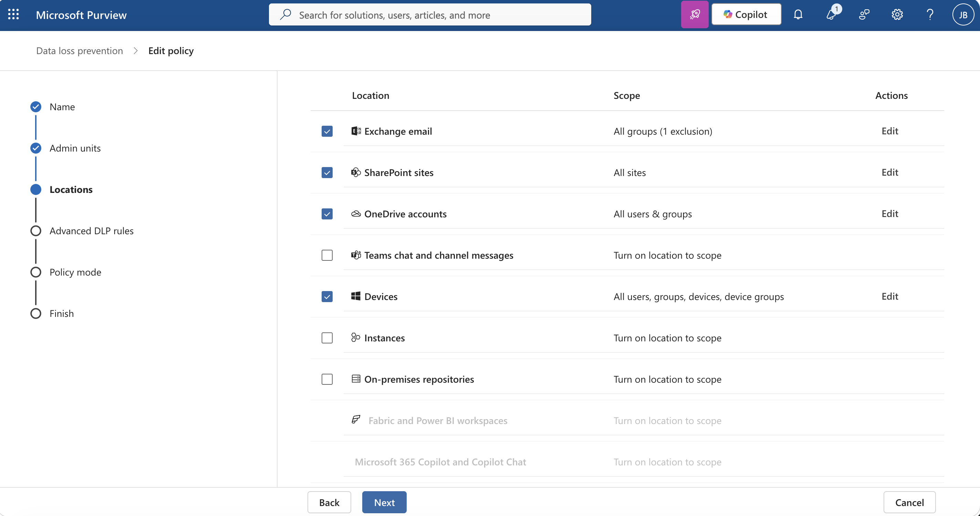
Task: Uncheck the SharePoint sites location
Action: coord(327,173)
